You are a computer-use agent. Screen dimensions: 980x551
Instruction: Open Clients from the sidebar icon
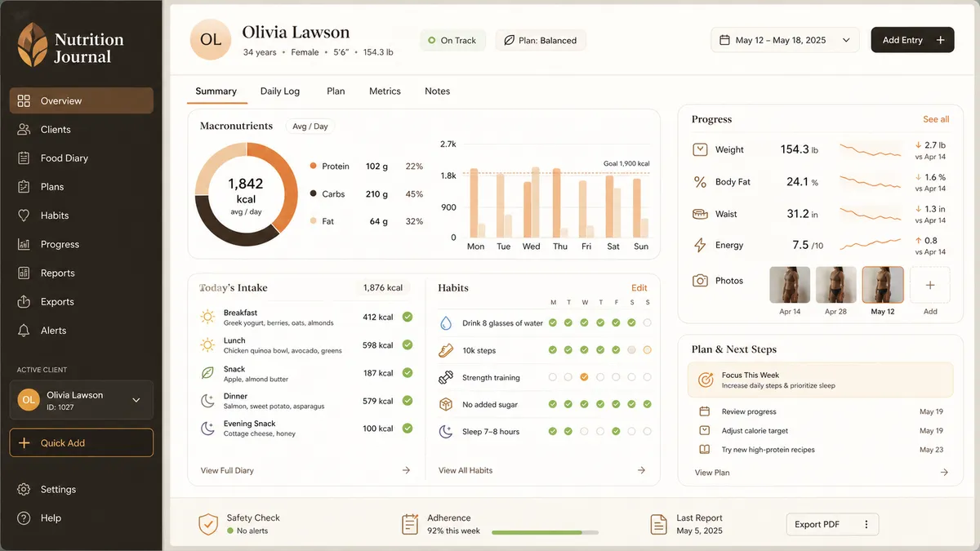(24, 130)
